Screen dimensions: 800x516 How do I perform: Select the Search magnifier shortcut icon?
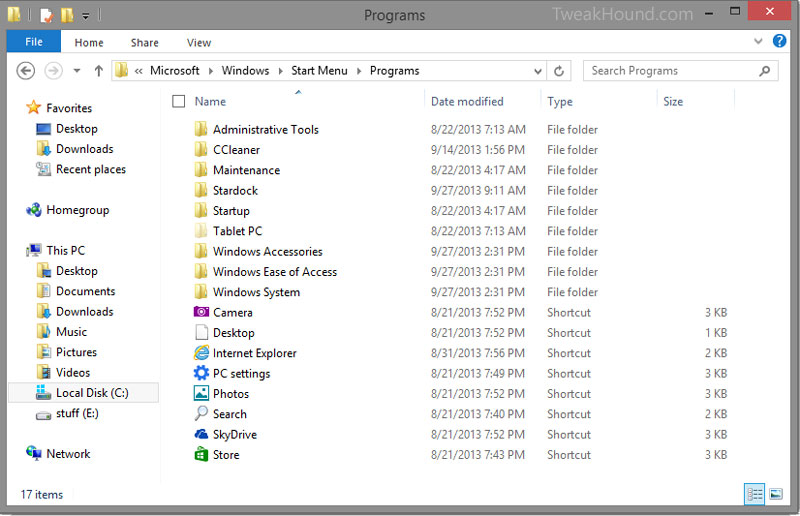coord(201,413)
